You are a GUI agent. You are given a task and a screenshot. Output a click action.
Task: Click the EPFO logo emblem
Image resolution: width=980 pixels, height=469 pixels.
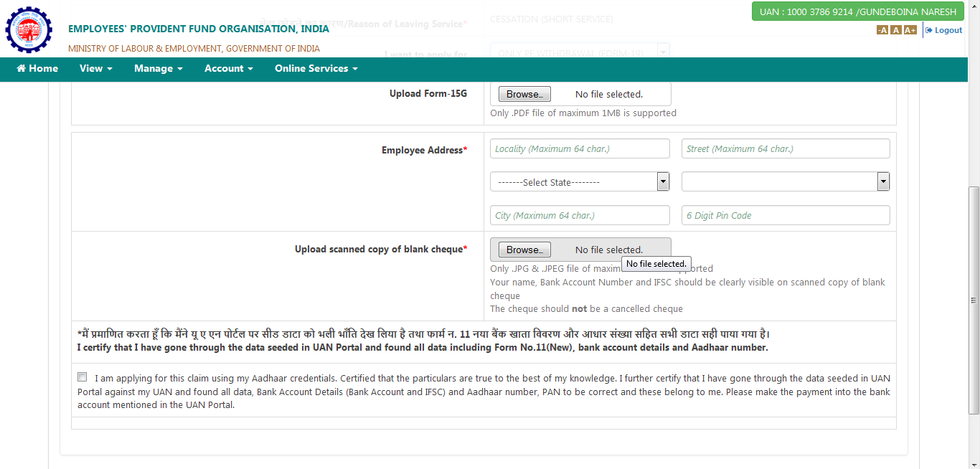29,30
